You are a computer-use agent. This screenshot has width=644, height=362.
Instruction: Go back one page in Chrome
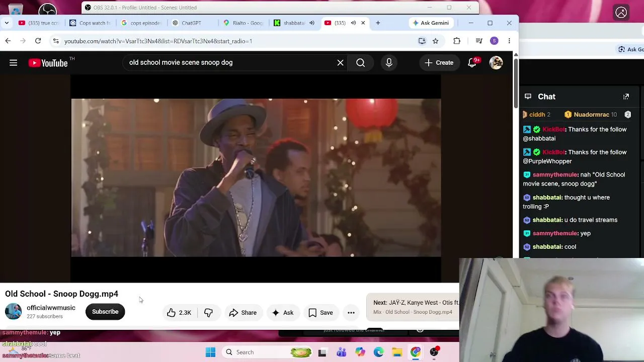click(8, 41)
